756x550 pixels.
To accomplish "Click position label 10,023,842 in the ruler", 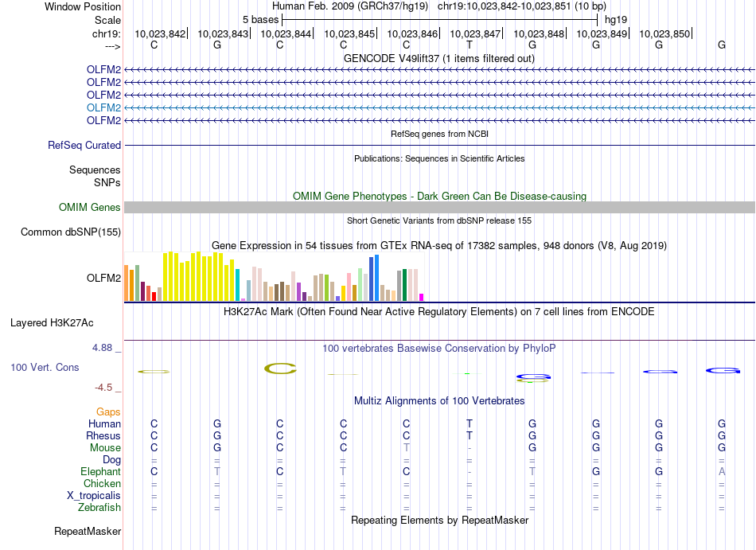I will pyautogui.click(x=160, y=33).
